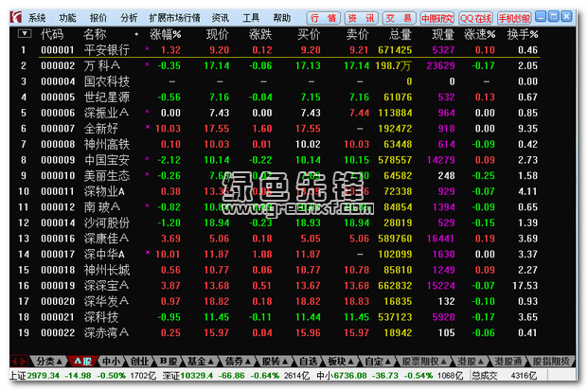Select stock 深中华A row

[x=277, y=254]
